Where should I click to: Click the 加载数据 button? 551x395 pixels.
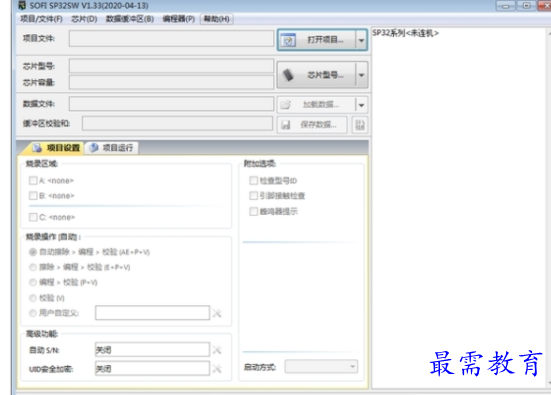pyautogui.click(x=316, y=105)
